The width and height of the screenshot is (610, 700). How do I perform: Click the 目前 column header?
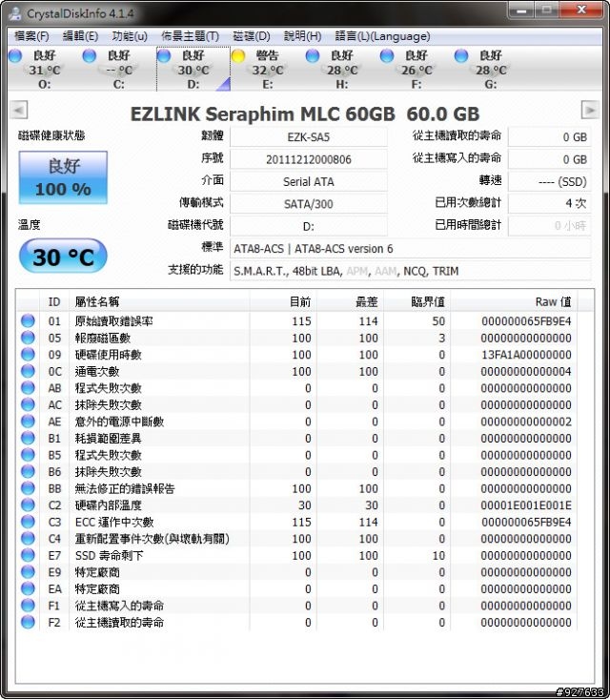click(x=283, y=301)
